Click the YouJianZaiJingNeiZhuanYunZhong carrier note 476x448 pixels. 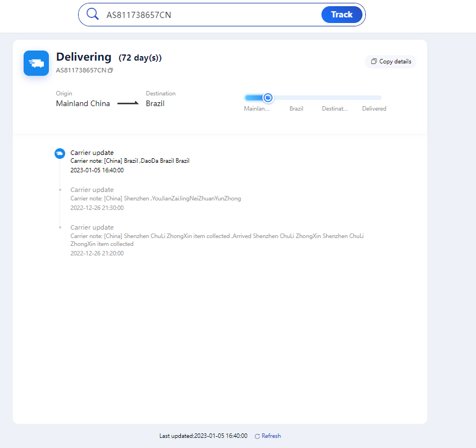click(x=156, y=198)
